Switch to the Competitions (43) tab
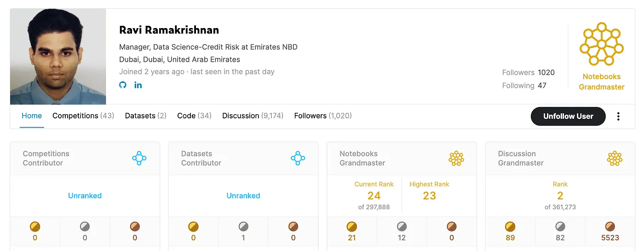This screenshot has width=644, height=251. (x=83, y=116)
